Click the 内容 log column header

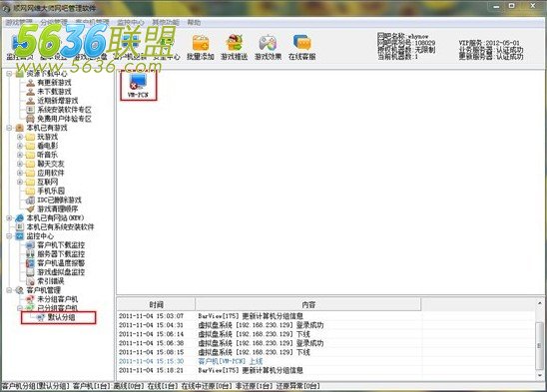[x=308, y=305]
